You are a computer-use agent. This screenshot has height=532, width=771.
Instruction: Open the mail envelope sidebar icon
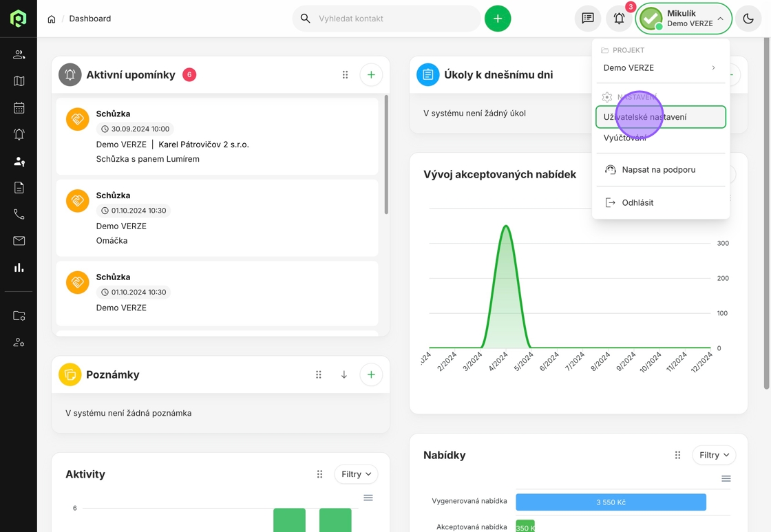click(x=19, y=241)
